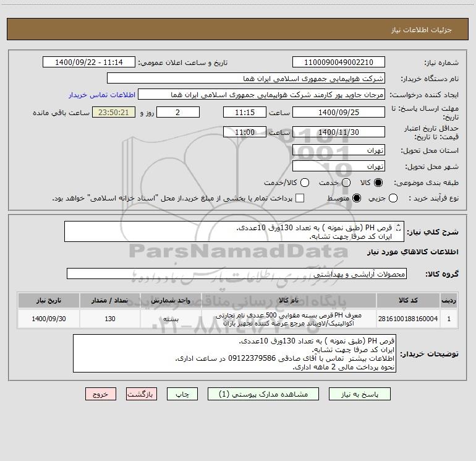Click the شماره نیاز number field

(x=339, y=62)
